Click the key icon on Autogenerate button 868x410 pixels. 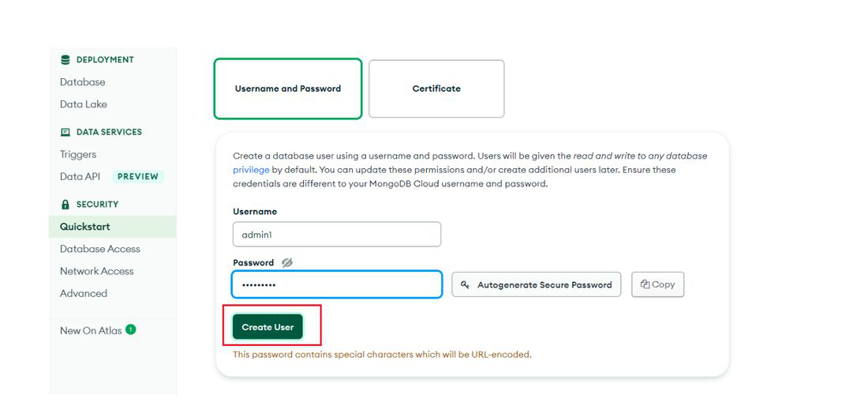pos(466,284)
